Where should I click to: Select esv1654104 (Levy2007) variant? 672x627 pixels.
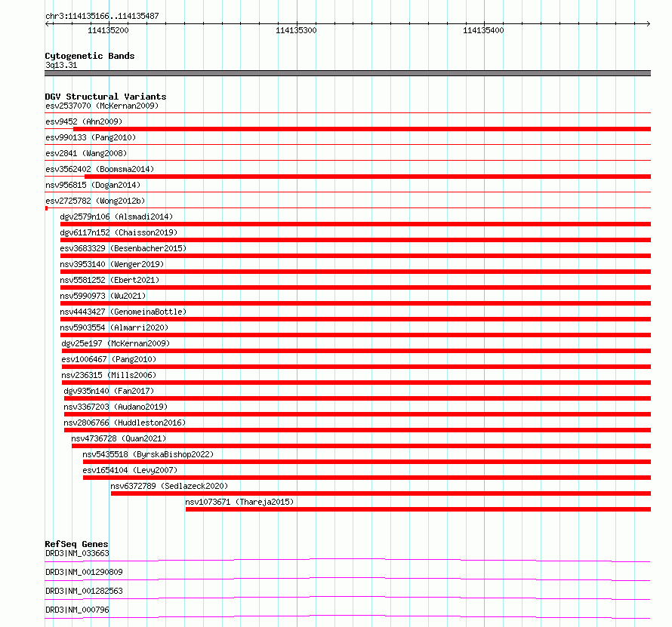point(130,470)
